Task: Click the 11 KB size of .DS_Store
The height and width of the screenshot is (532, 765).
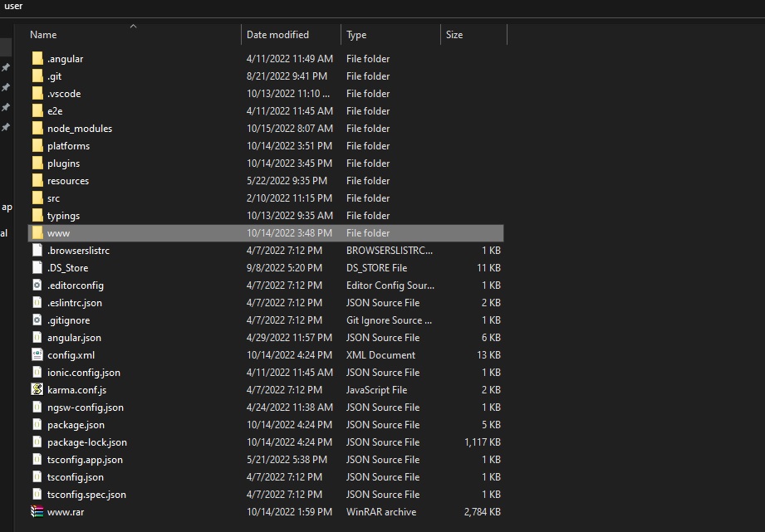Action: click(489, 268)
